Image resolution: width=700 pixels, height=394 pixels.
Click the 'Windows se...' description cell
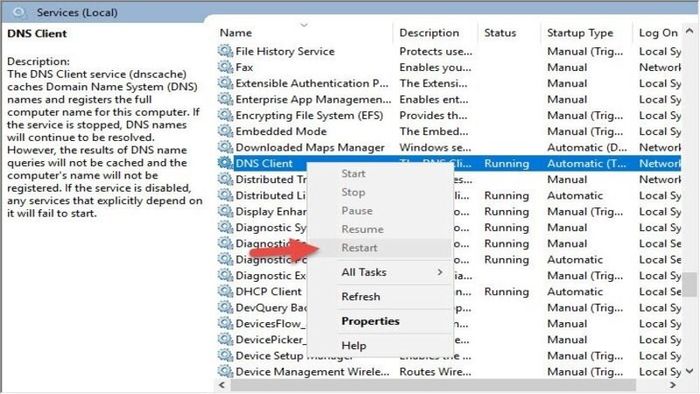(435, 147)
